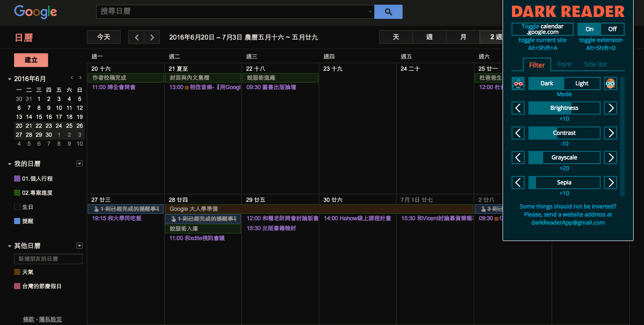Choose Dark mode in Dark Reader
This screenshot has height=325, width=644.
(546, 83)
